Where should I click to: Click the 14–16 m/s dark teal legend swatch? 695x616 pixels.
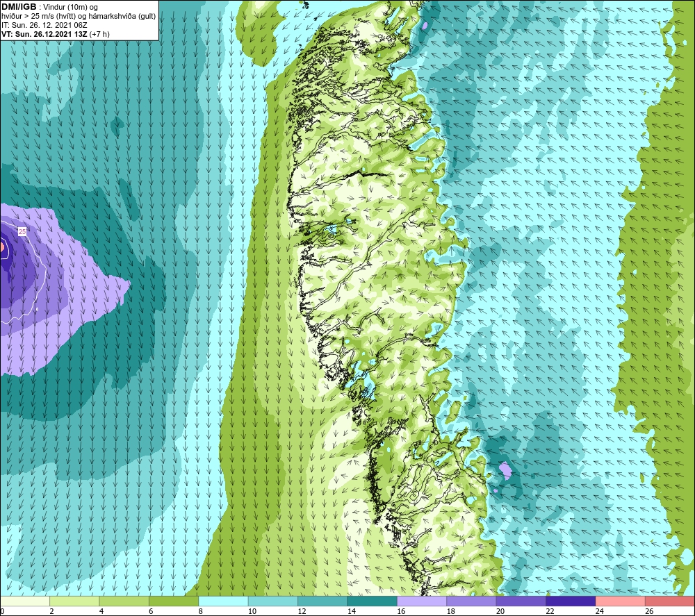coord(373,601)
